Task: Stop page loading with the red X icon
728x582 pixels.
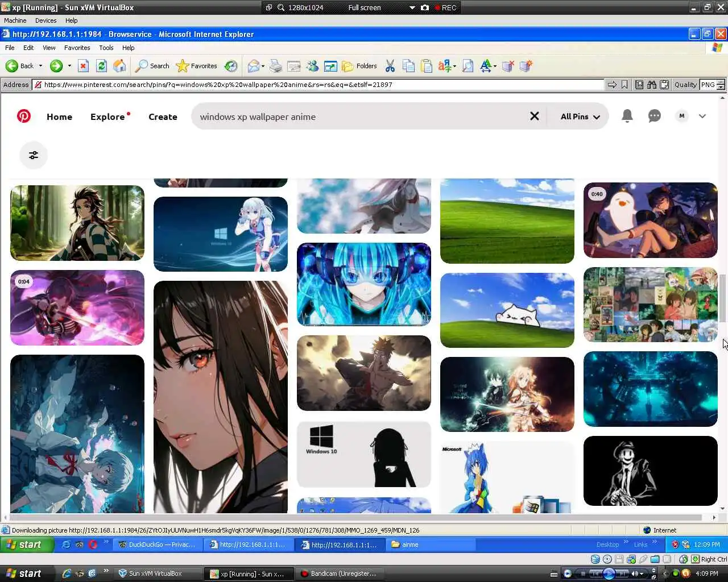Action: pos(83,66)
